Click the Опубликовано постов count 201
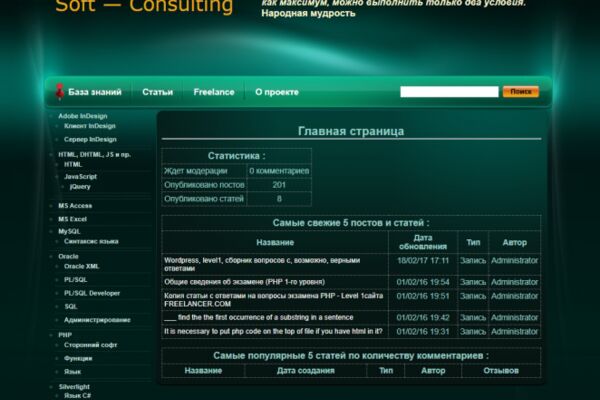This screenshot has width=600, height=400. pyautogui.click(x=279, y=185)
